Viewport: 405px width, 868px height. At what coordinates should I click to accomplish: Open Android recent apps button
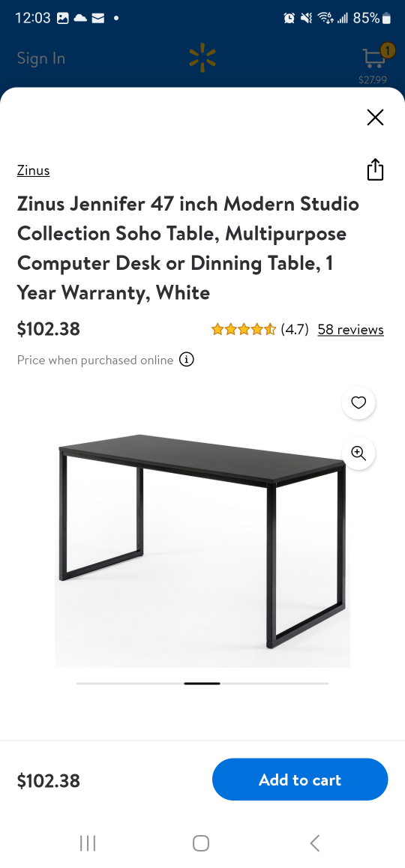[88, 843]
